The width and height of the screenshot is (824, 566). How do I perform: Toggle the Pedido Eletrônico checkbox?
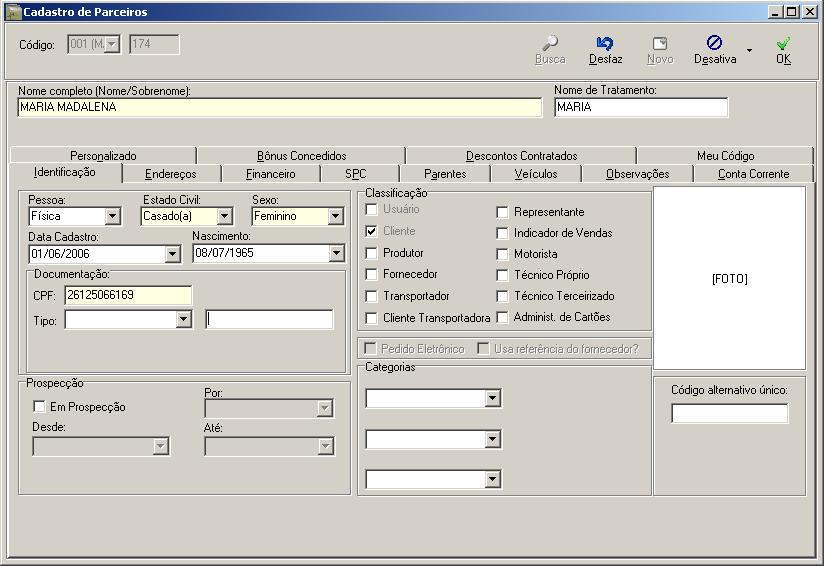(x=370, y=348)
